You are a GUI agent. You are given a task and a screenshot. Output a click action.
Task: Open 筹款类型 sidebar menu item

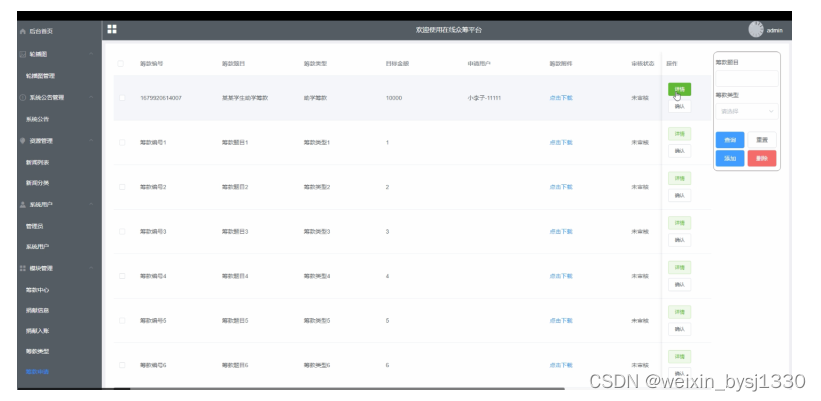click(x=38, y=351)
